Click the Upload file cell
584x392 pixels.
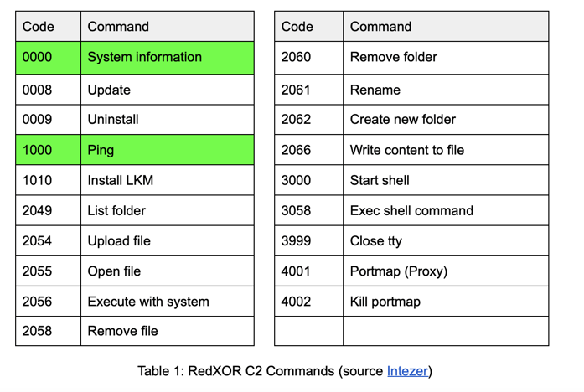168,240
